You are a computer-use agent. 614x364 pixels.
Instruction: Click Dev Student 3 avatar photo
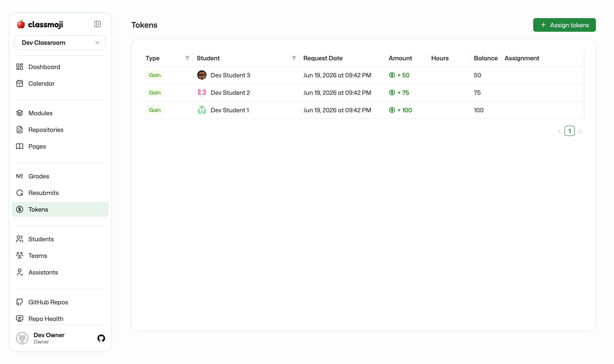click(x=202, y=75)
